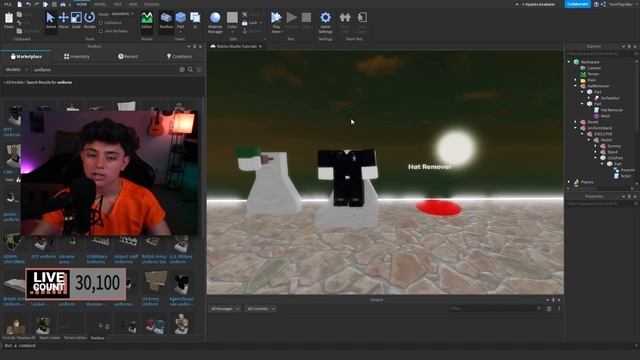The width and height of the screenshot is (640, 360).
Task: Switch to the Team Create bottom tab
Action: click(50, 338)
